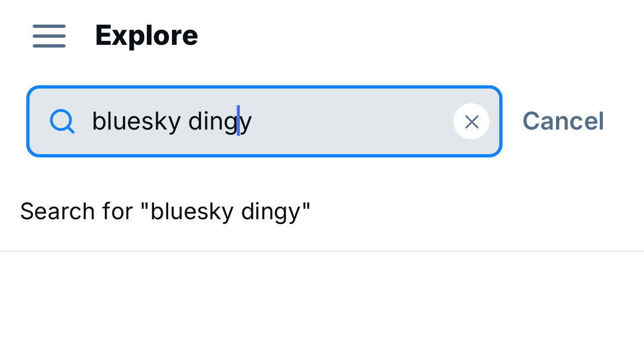
Task: Click the magnifying glass search icon
Action: 62,121
